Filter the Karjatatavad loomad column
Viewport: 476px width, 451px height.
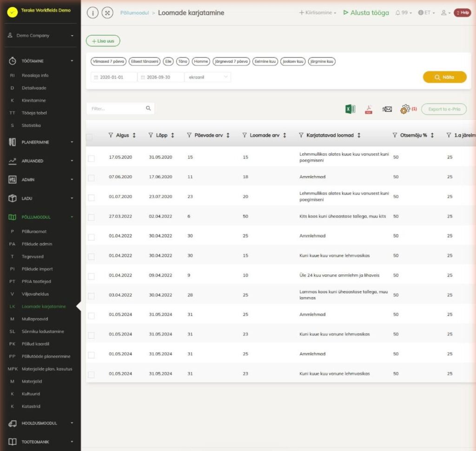[x=301, y=135]
